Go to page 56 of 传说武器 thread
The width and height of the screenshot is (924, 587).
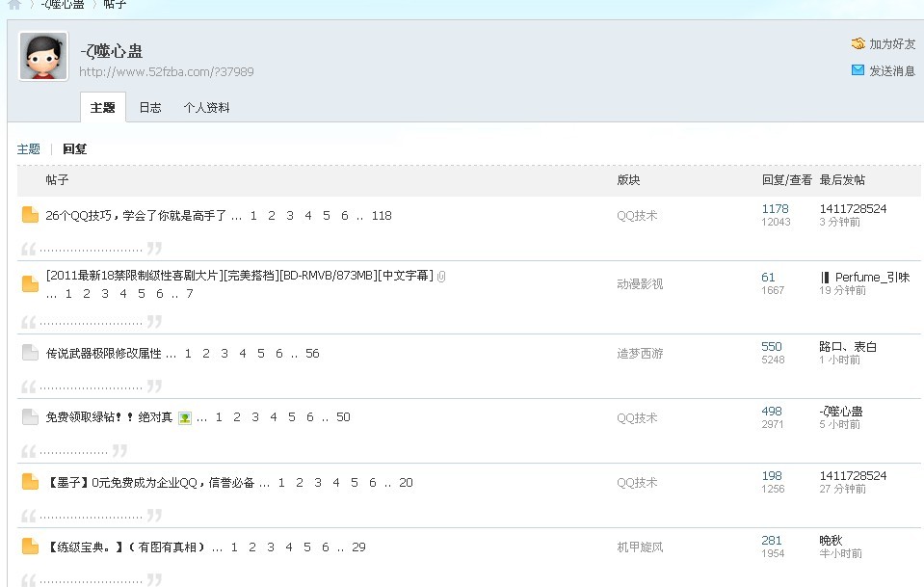(312, 354)
